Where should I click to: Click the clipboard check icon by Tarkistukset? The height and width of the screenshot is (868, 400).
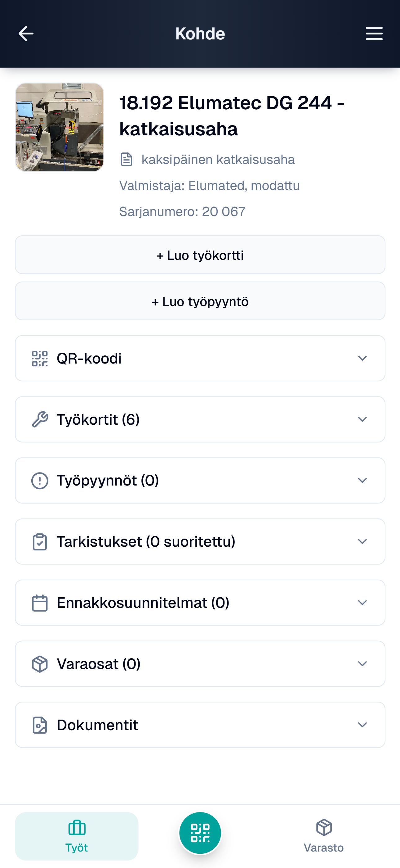pos(40,542)
